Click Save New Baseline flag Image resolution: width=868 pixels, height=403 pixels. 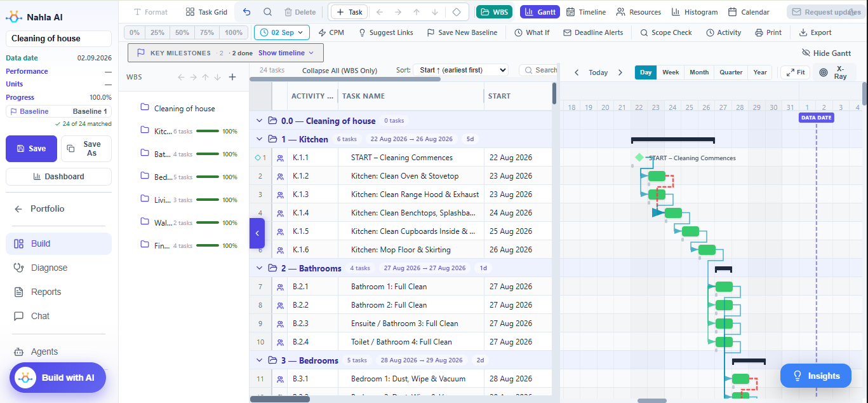(x=462, y=32)
